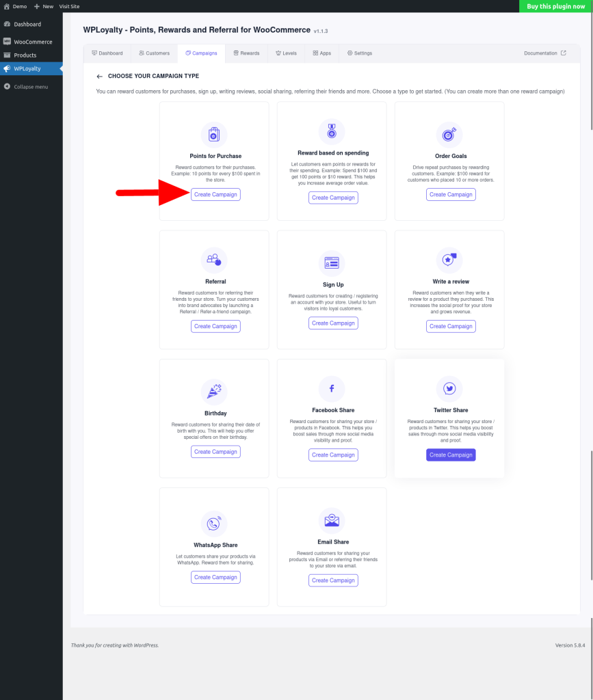The image size is (593, 700).
Task: Click the Facebook Share icon
Action: pos(332,388)
